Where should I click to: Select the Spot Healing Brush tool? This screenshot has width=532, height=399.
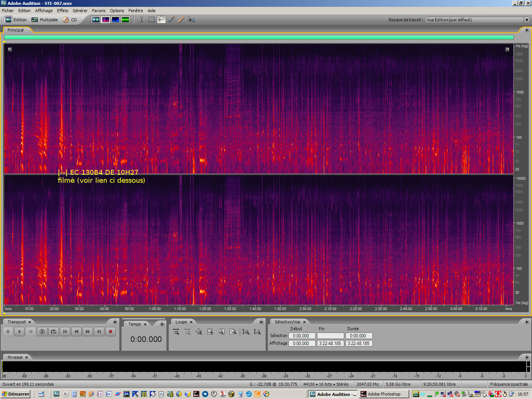click(x=181, y=19)
